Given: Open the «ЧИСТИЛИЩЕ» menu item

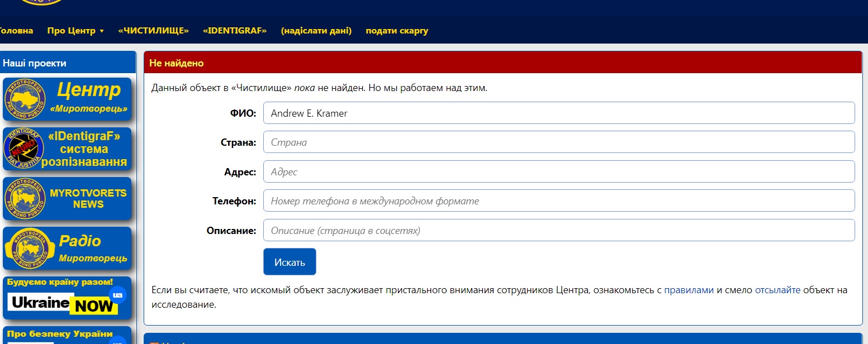Looking at the screenshot, I should tap(154, 31).
